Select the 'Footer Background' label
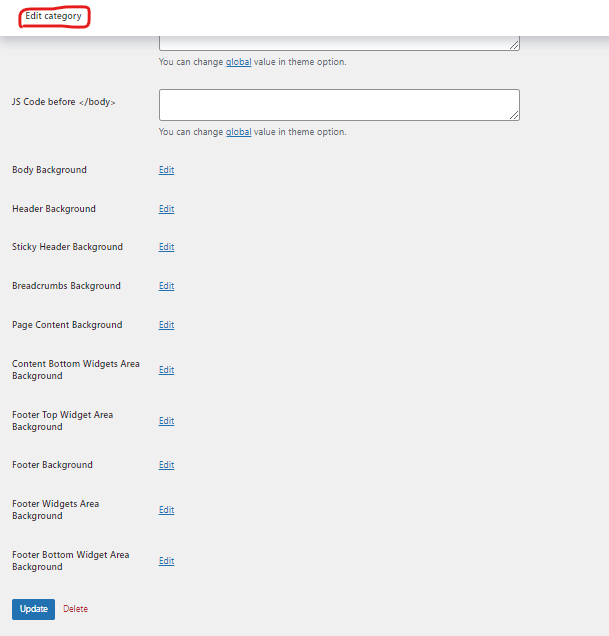 coord(52,465)
